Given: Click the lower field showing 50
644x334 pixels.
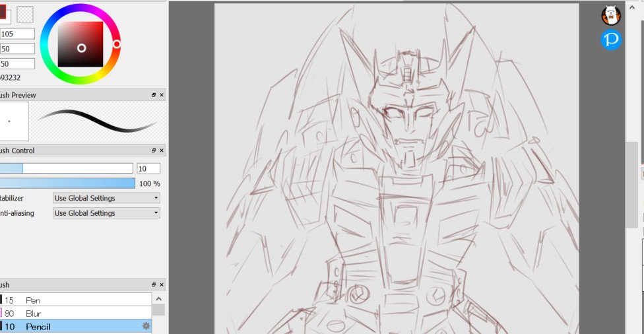Looking at the screenshot, I should point(17,63).
